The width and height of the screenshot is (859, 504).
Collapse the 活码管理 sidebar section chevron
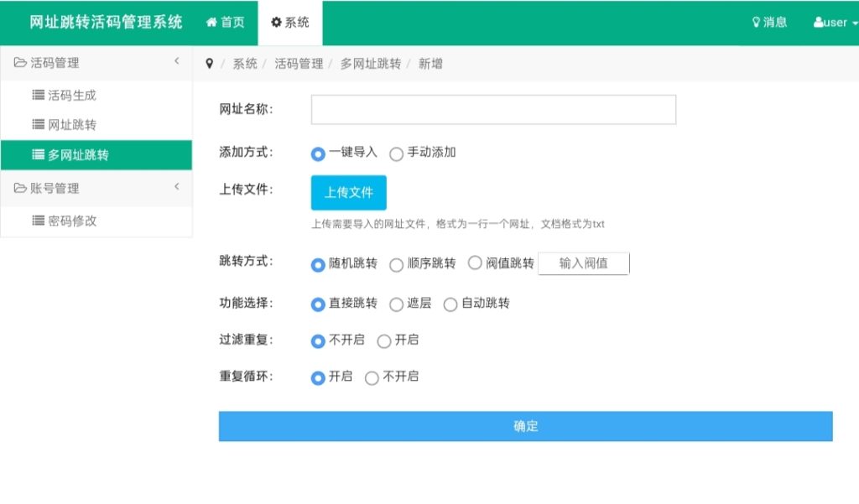point(176,61)
